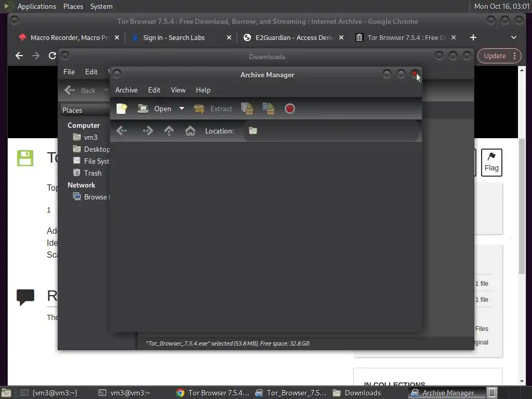Create new archive in Archive Manager toolbar
Viewport: 532px width, 399px height.
(122, 109)
